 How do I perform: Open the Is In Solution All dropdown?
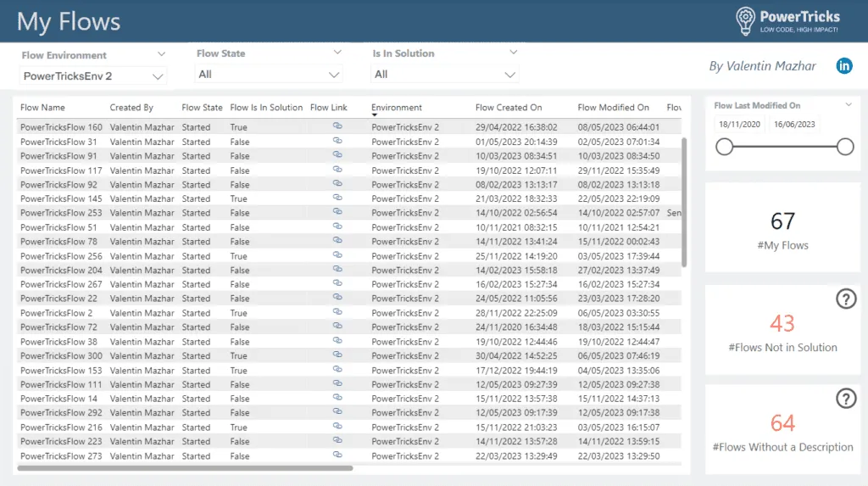click(x=444, y=75)
